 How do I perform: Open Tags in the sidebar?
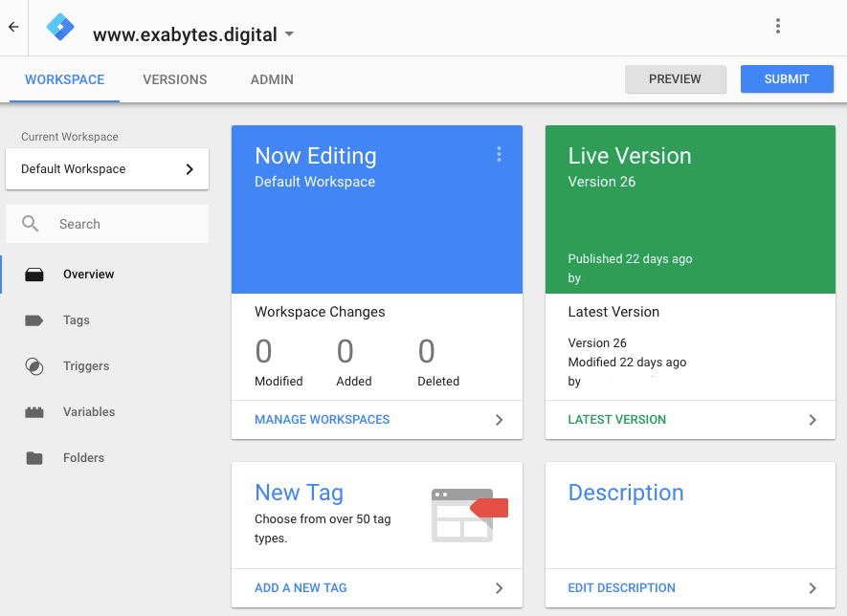tap(77, 320)
